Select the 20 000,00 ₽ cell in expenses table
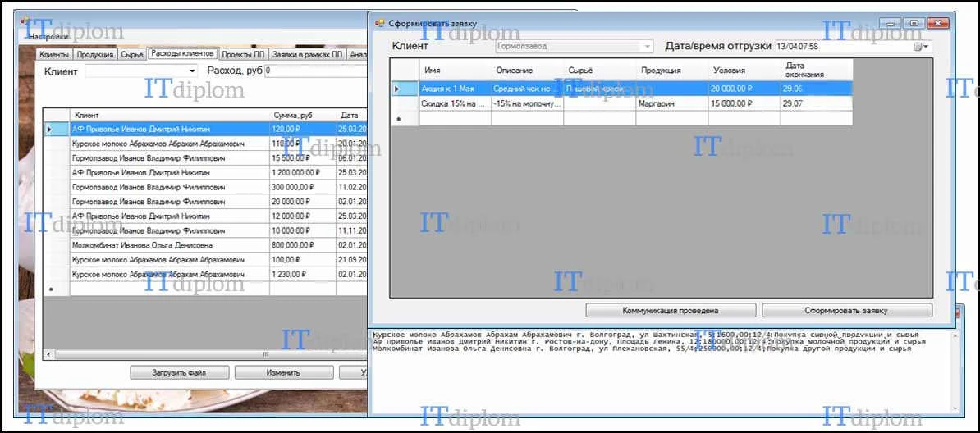 [303, 202]
